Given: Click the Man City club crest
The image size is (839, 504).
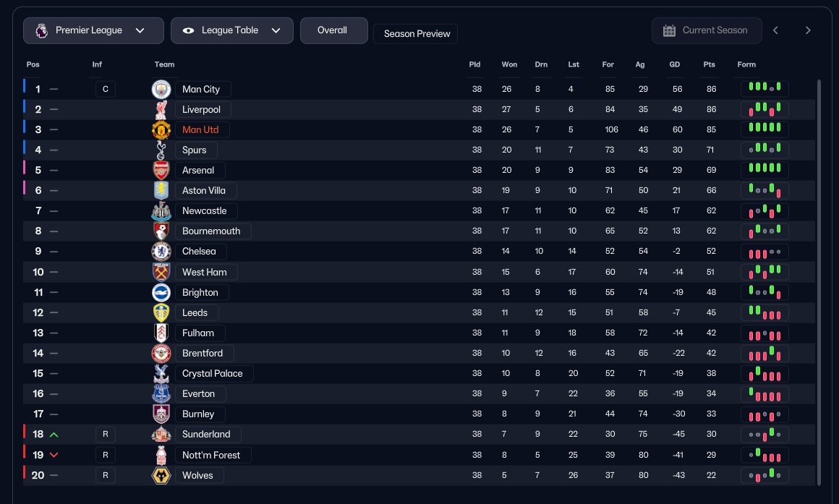Looking at the screenshot, I should (161, 89).
